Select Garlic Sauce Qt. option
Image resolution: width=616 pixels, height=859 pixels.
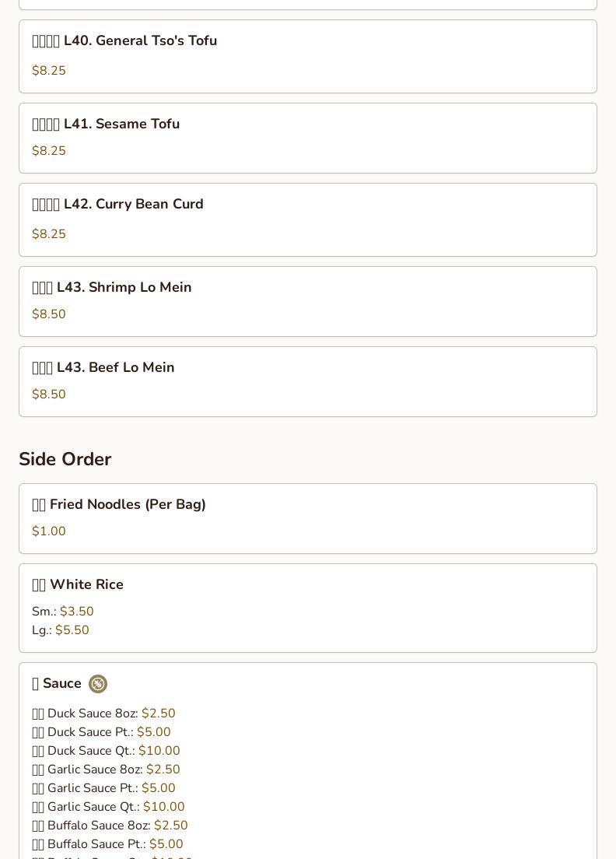point(108,806)
